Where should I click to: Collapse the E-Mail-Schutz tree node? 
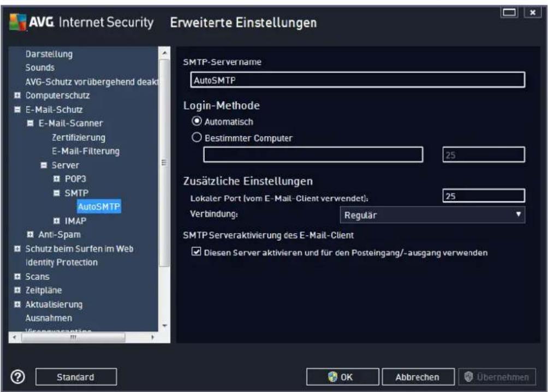17,109
